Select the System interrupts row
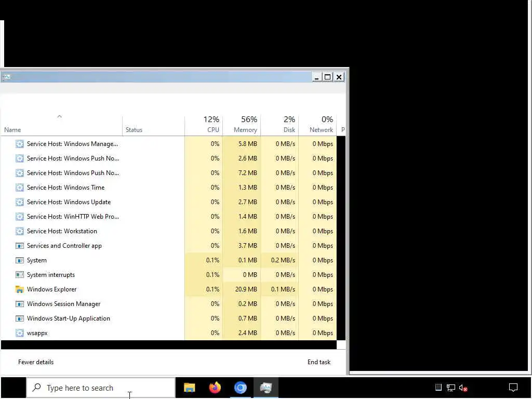This screenshot has width=532, height=399. (x=169, y=275)
